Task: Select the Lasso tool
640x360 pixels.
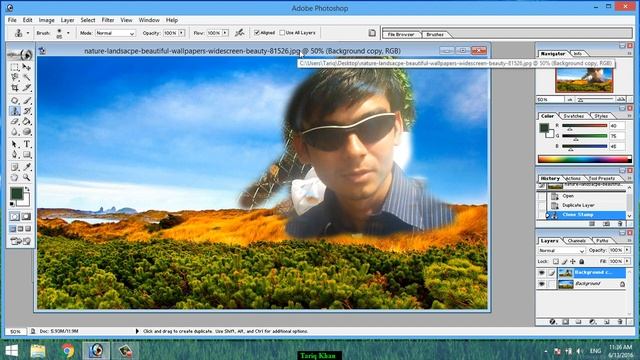Action: point(15,77)
